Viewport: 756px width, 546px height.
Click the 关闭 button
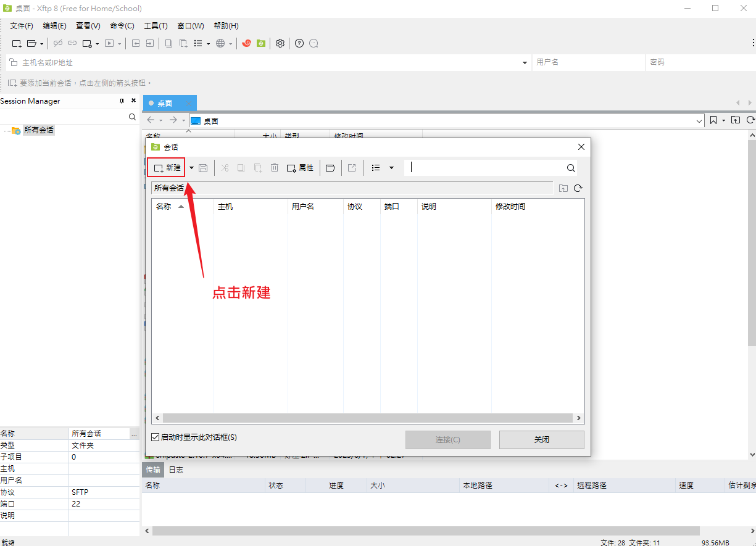(541, 440)
